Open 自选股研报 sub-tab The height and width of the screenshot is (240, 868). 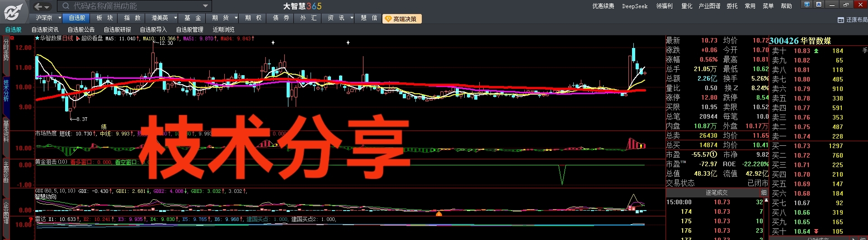pos(118,29)
